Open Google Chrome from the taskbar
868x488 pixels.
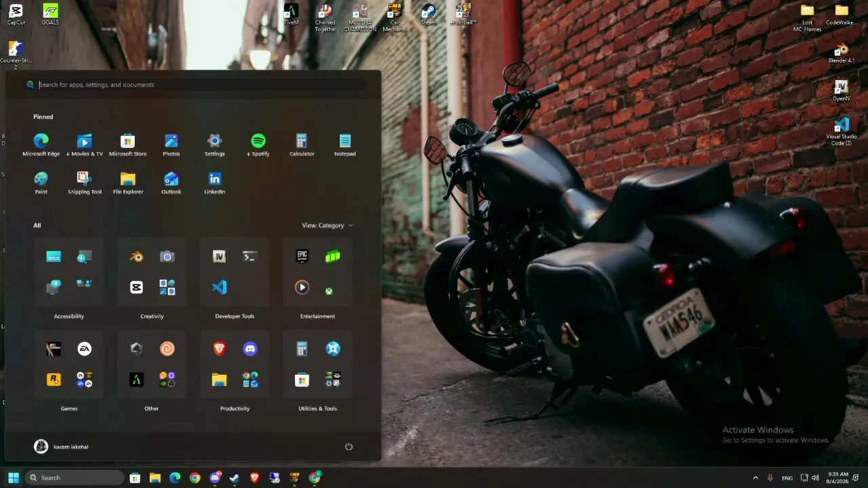(x=195, y=478)
